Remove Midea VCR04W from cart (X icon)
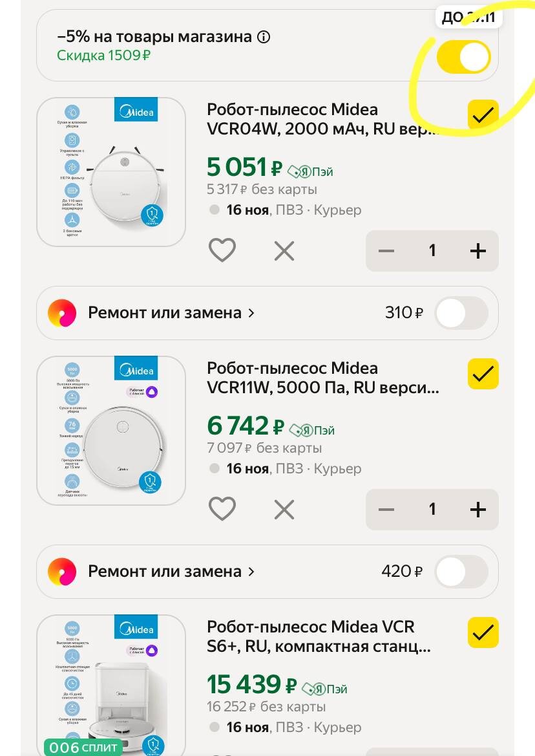 coord(284,250)
